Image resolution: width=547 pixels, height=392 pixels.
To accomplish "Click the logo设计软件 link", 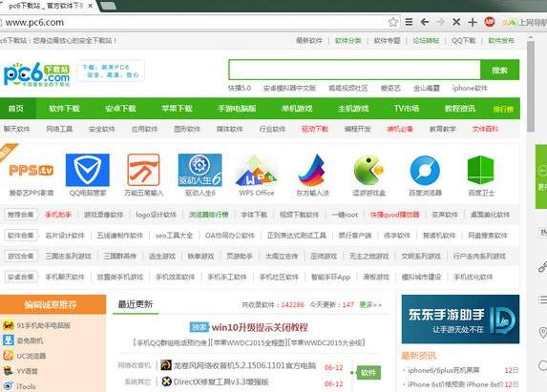I will click(156, 215).
